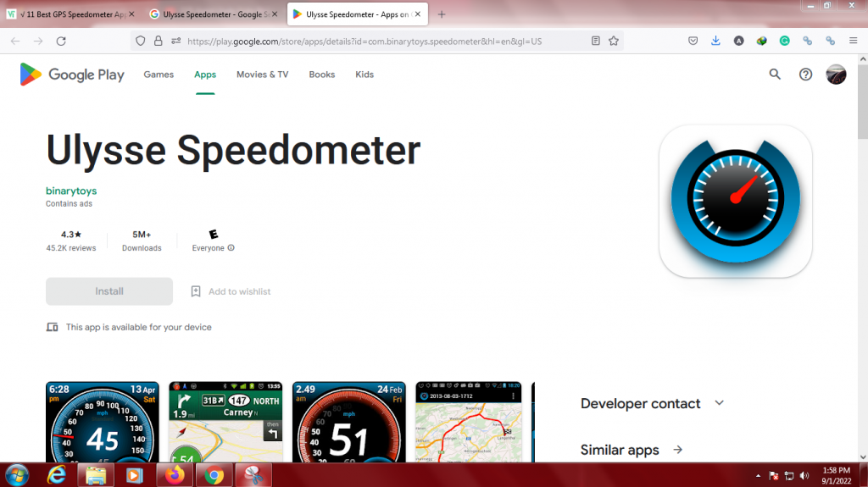
Task: Reload the current page
Action: point(61,41)
